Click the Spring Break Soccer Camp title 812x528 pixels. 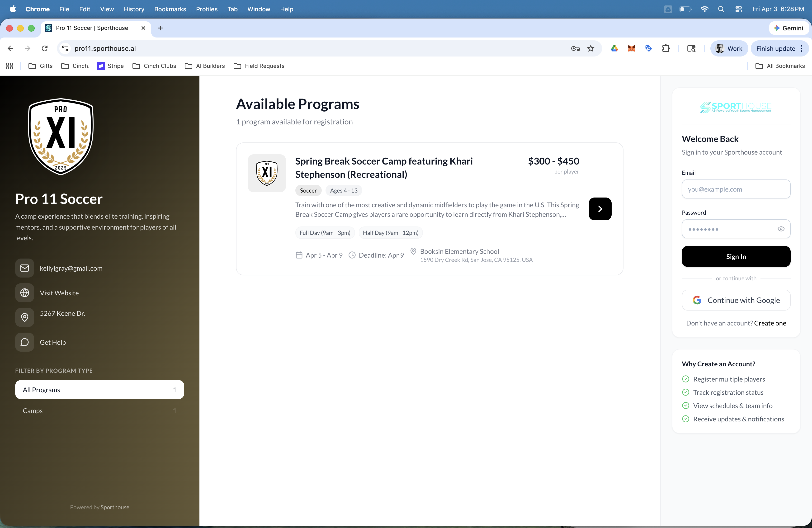pos(384,167)
